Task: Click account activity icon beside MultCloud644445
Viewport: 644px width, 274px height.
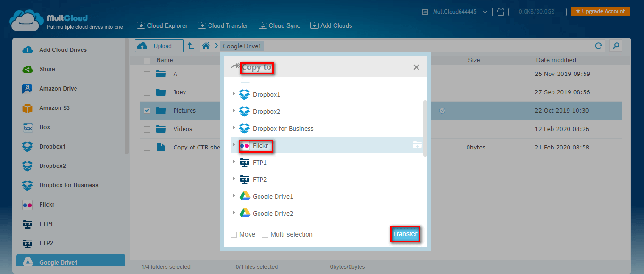Action: pos(425,12)
